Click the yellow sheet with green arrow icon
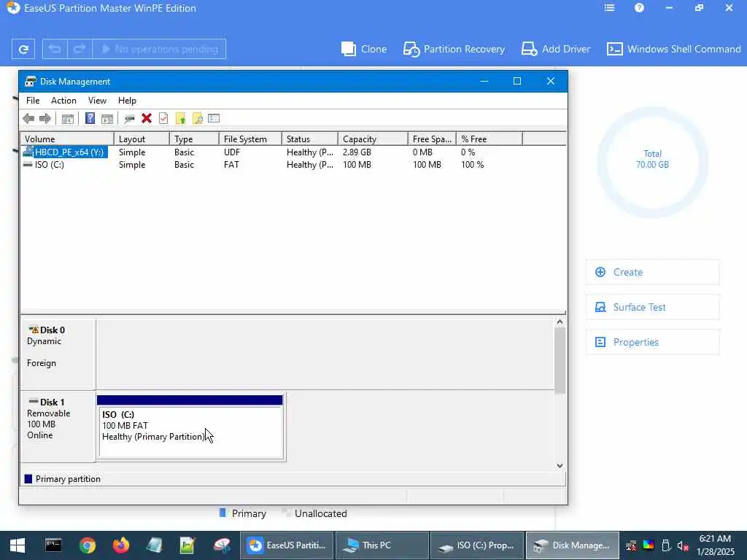The width and height of the screenshot is (747, 560). pyautogui.click(x=181, y=119)
